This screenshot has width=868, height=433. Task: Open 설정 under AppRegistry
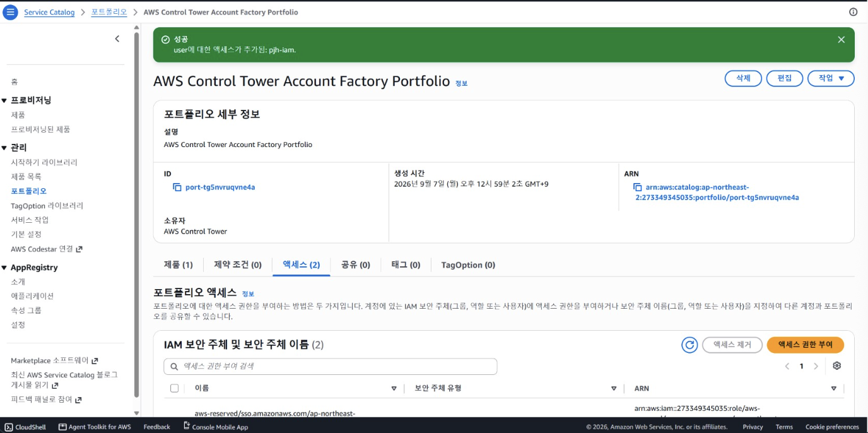(x=18, y=325)
